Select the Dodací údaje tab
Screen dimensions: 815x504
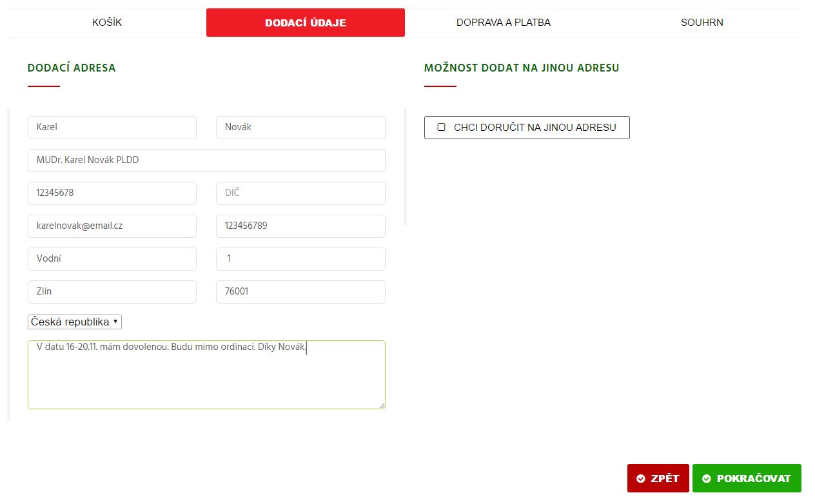pos(306,23)
